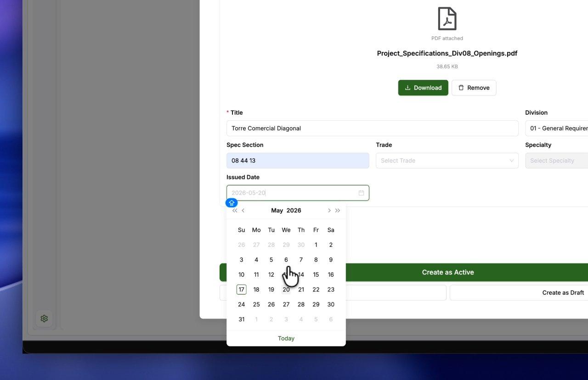The height and width of the screenshot is (380, 588).
Task: Select grayed April 30 in calendar
Action: coord(301,245)
